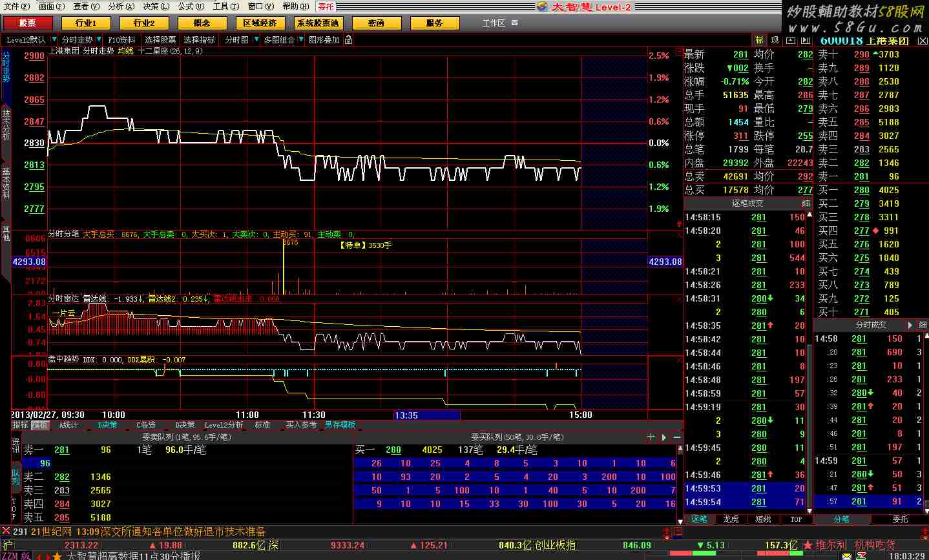The height and width of the screenshot is (560, 929).
Task: Click the 4293.08 value label on the left axis
Action: click(29, 262)
